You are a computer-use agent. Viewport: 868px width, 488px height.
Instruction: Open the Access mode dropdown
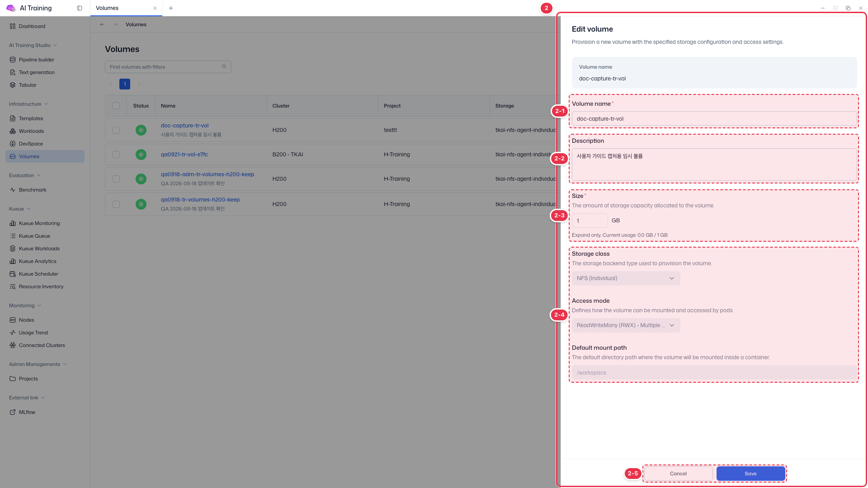point(626,325)
